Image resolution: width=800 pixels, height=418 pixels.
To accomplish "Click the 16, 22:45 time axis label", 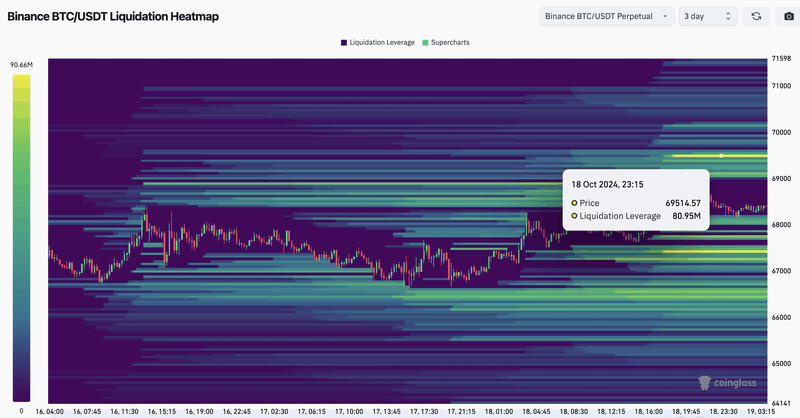I will coord(237,411).
